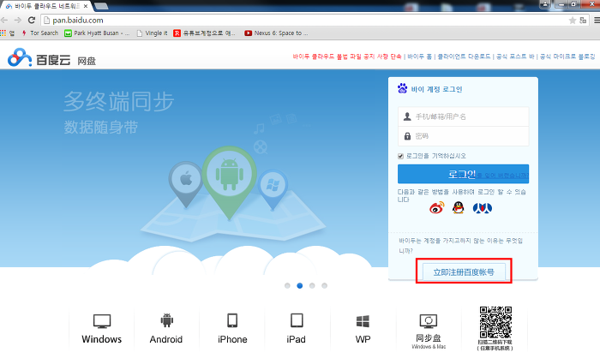The width and height of the screenshot is (600, 364).
Task: Bookmark this page with the star icon
Action: click(x=573, y=21)
